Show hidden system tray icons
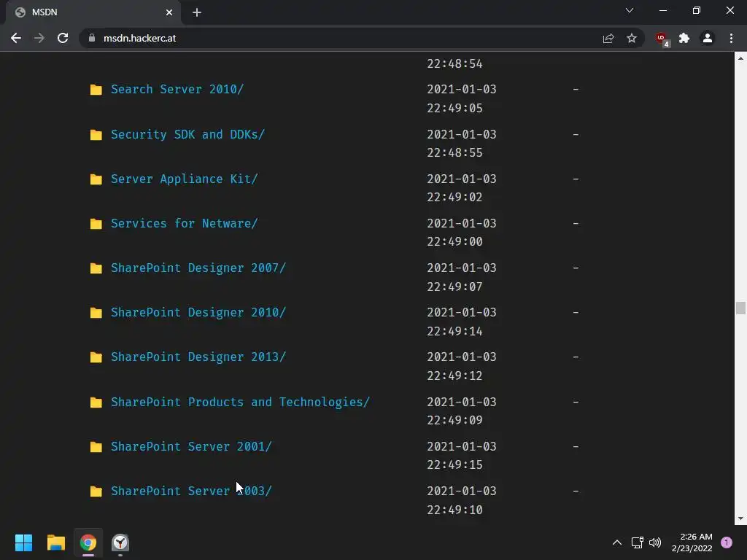747x560 pixels. coord(617,542)
